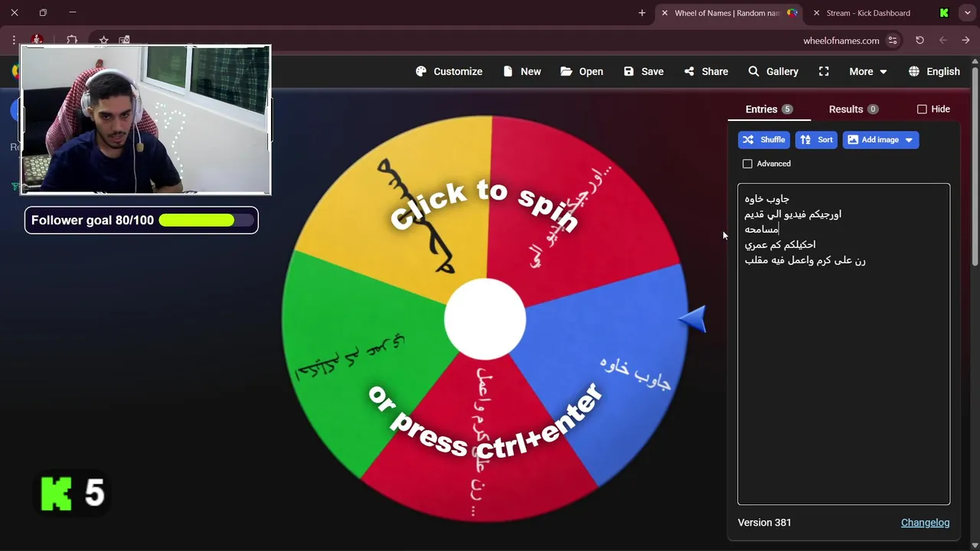Open the Changelog link

(x=925, y=523)
